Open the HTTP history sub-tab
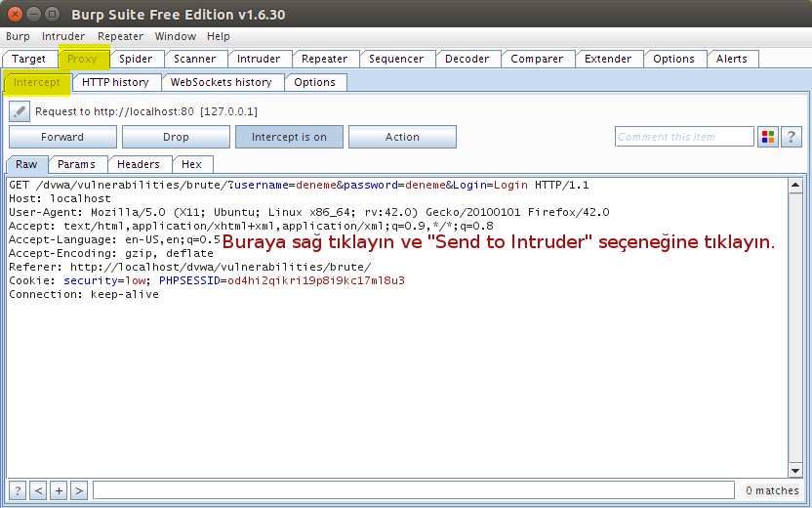Screen dimensions: 812x508 coord(115,82)
